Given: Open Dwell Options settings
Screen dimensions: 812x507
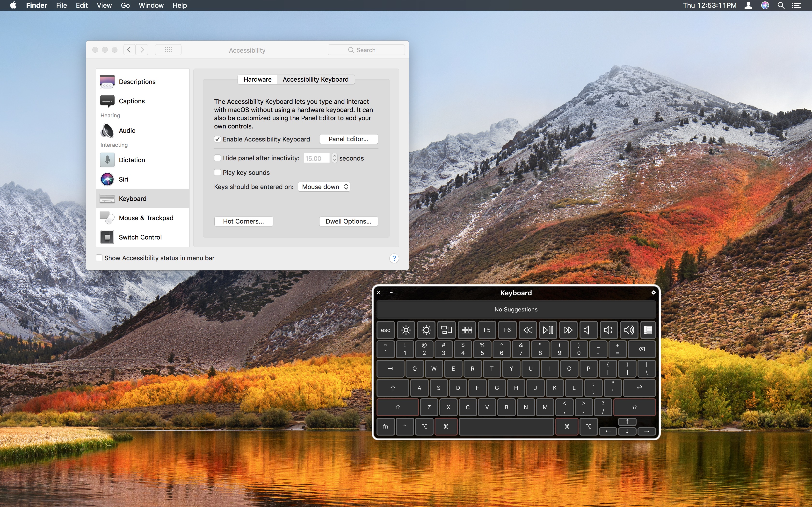Looking at the screenshot, I should pos(348,221).
